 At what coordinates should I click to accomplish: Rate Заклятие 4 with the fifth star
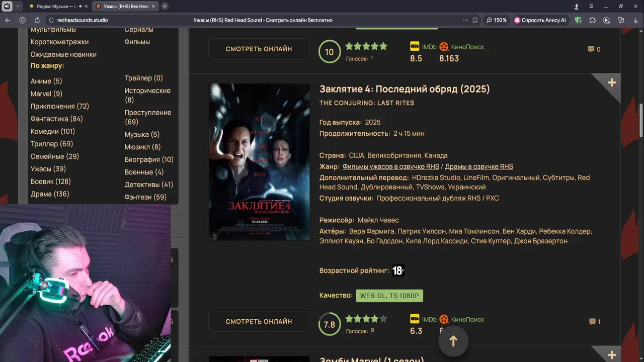click(383, 319)
